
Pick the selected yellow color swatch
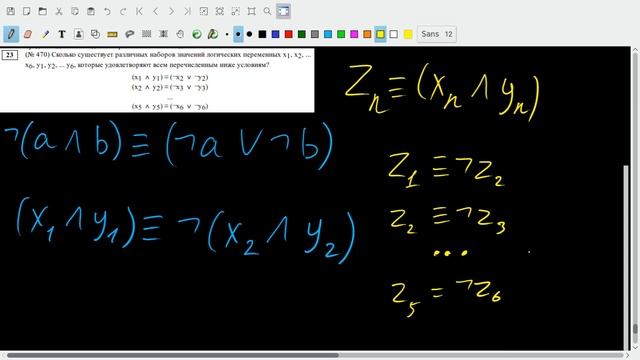[x=380, y=34]
